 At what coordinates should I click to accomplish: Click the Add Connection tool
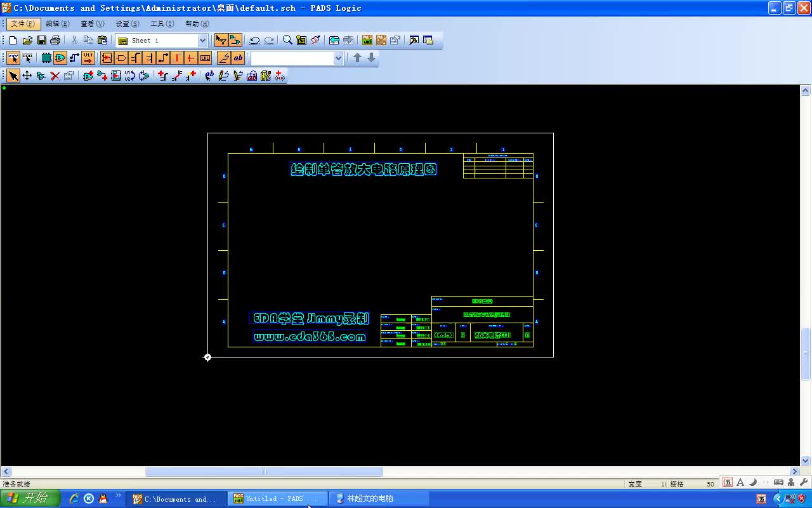click(102, 76)
